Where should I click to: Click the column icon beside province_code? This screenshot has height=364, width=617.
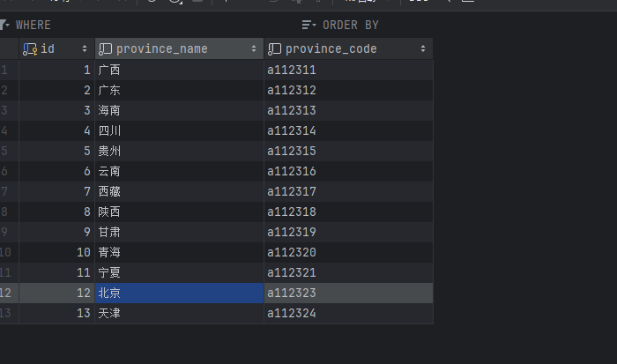(275, 49)
